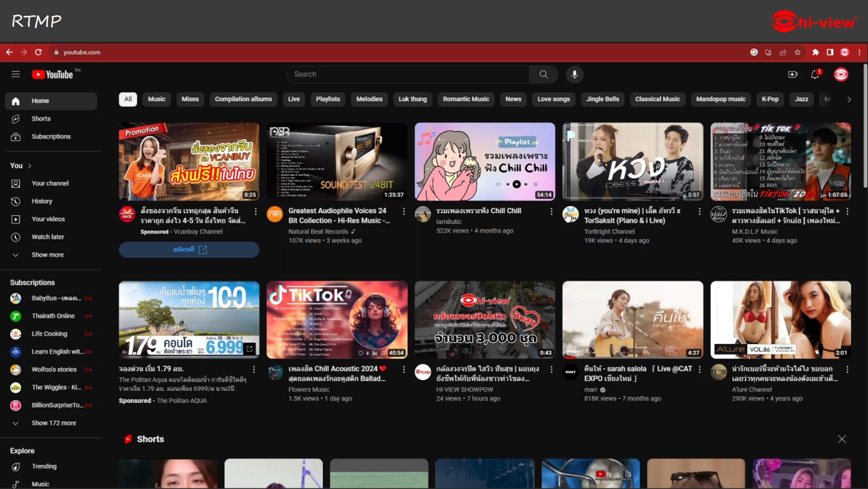868x489 pixels.
Task: Close the Shorts shelf
Action: point(841,439)
